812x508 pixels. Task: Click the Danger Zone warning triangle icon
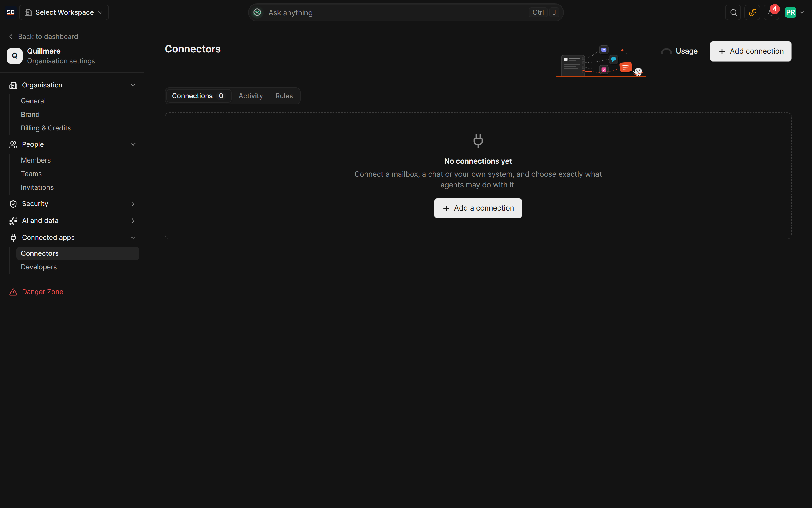(13, 292)
